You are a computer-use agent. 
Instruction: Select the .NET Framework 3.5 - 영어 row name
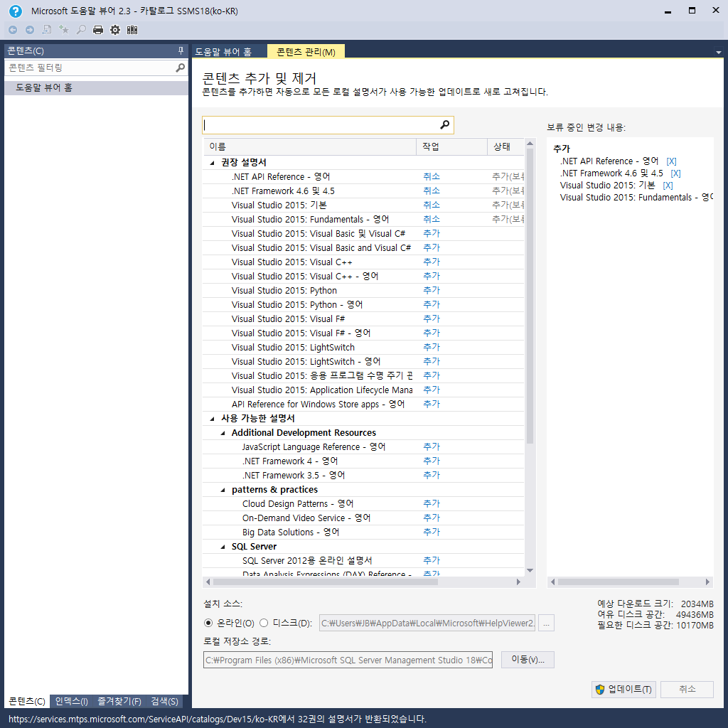(294, 475)
